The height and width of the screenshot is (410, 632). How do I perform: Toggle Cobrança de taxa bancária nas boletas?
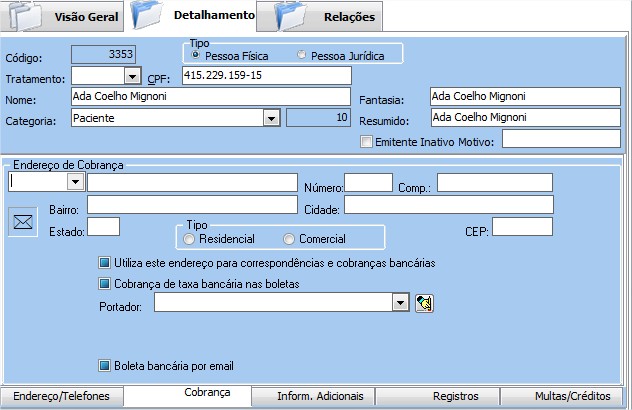[x=104, y=283]
